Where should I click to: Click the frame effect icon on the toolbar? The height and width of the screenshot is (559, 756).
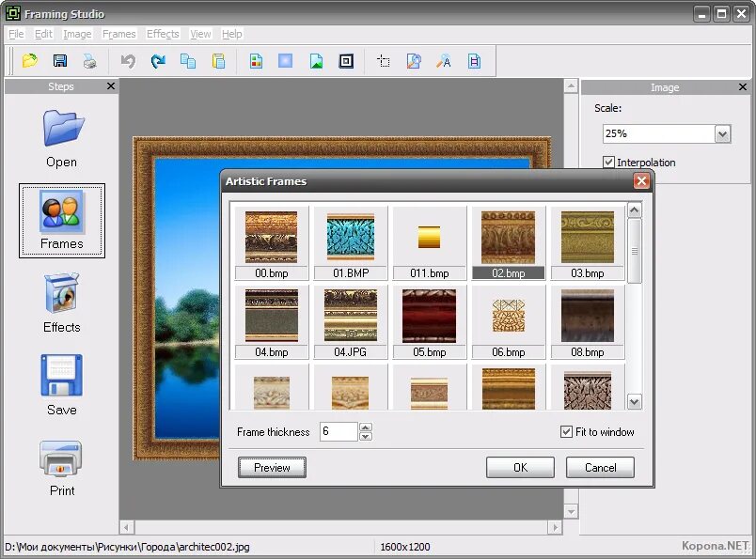[x=346, y=60]
